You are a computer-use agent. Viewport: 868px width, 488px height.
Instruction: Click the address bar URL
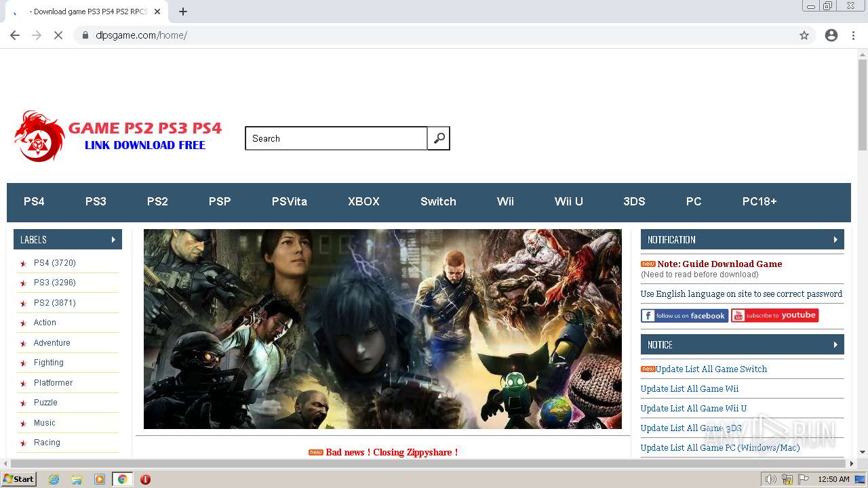pyautogui.click(x=141, y=35)
